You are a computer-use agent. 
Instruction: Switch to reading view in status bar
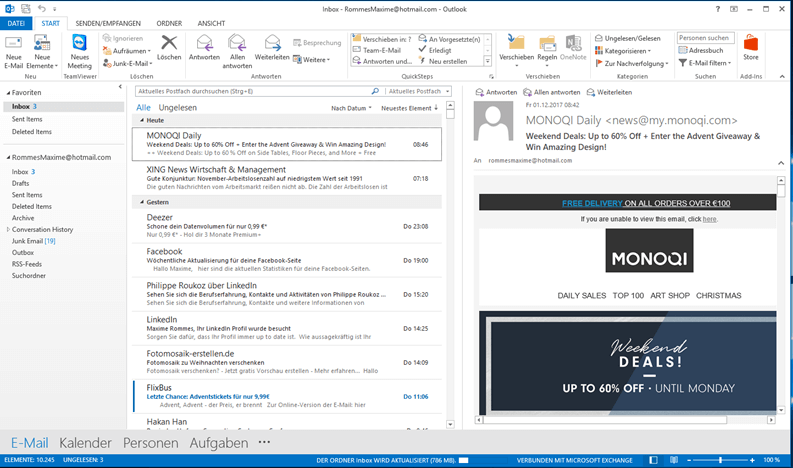tap(674, 460)
